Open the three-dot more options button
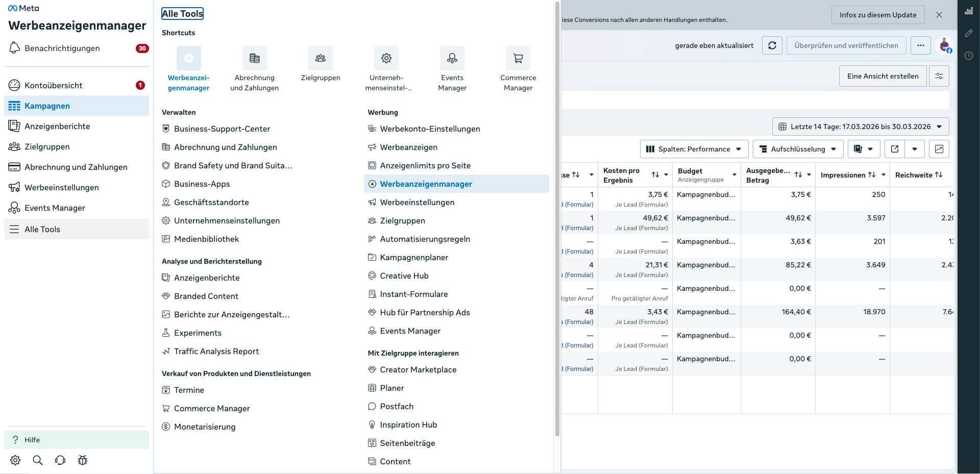The image size is (980, 474). [x=921, y=45]
